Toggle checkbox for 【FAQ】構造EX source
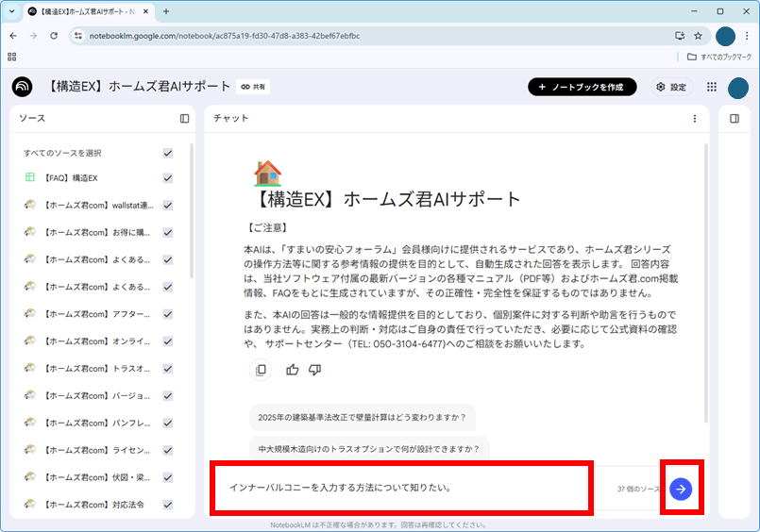 point(168,178)
